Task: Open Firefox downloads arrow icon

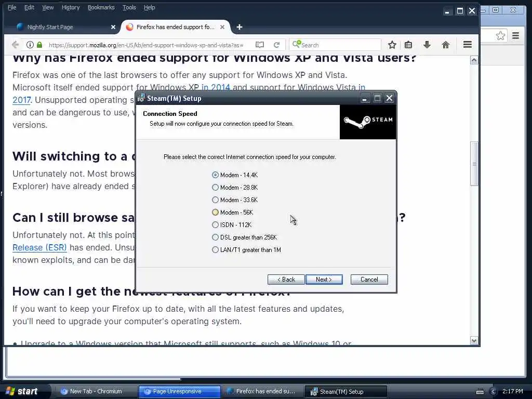Action: 427,45
